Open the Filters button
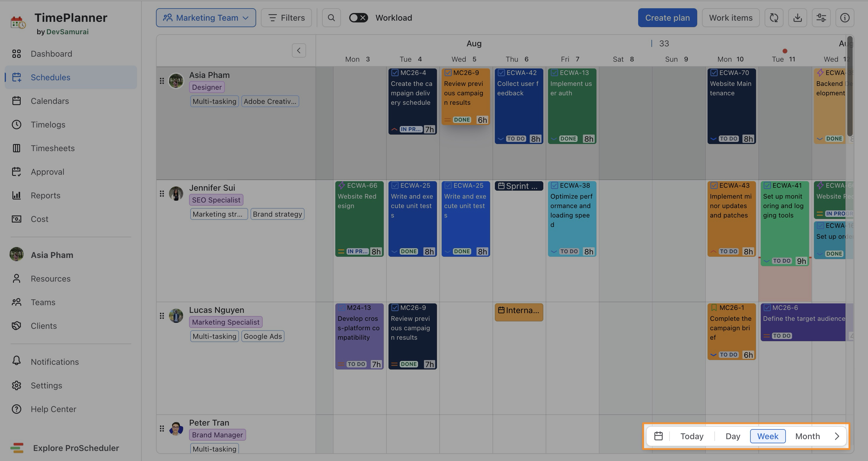Viewport: 868px width, 461px height. (x=286, y=18)
